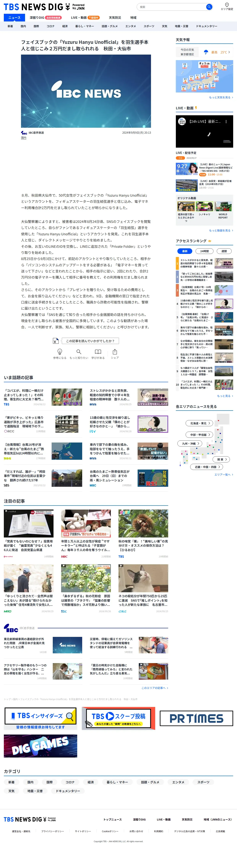
Task: Open the DIG GAMES banner
Action: pos(40,746)
